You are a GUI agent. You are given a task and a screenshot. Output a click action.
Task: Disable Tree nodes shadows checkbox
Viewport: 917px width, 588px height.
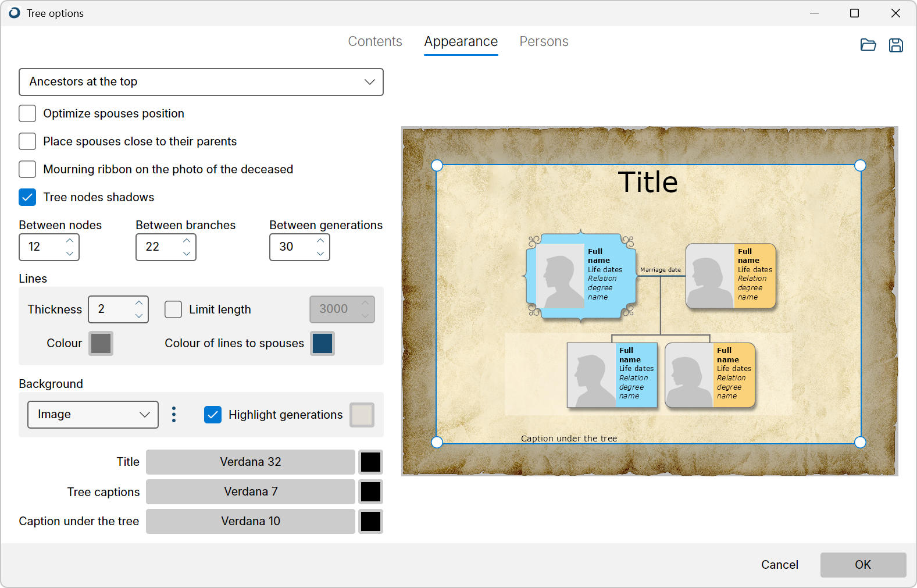coord(27,197)
